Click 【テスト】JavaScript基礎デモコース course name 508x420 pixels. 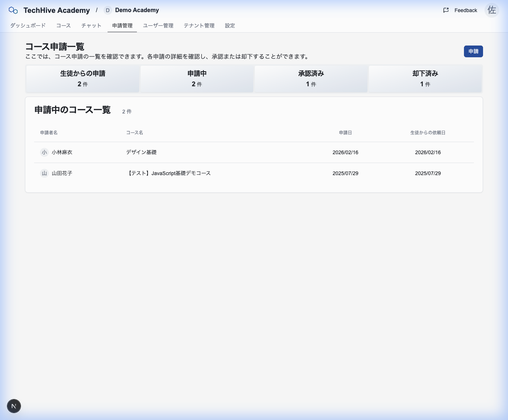pos(168,173)
